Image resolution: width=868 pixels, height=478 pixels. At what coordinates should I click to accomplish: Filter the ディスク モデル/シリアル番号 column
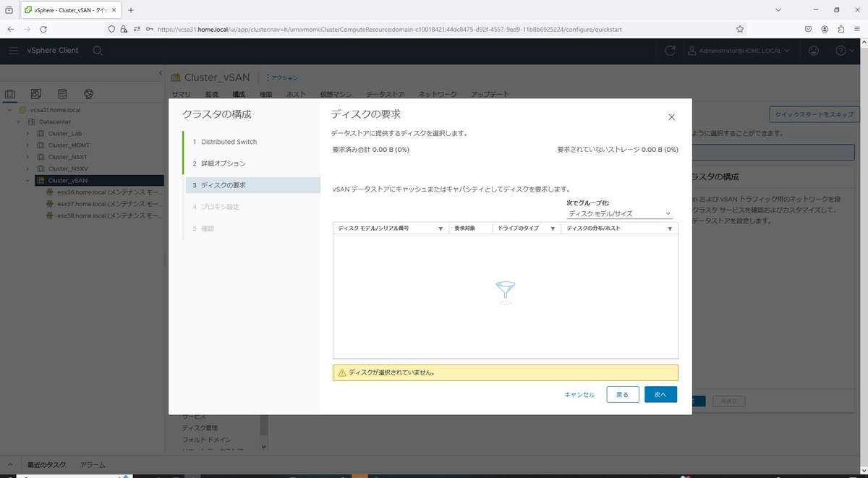[x=441, y=229]
